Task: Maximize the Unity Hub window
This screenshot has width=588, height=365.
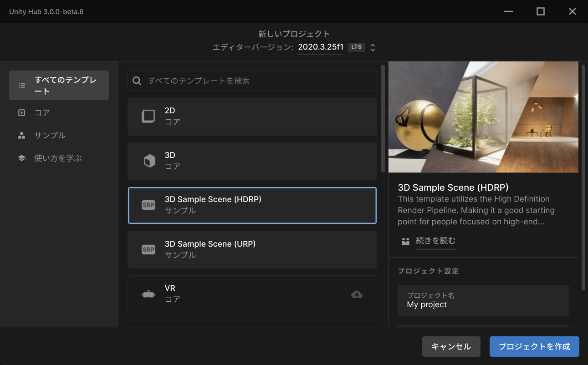Action: coord(541,11)
